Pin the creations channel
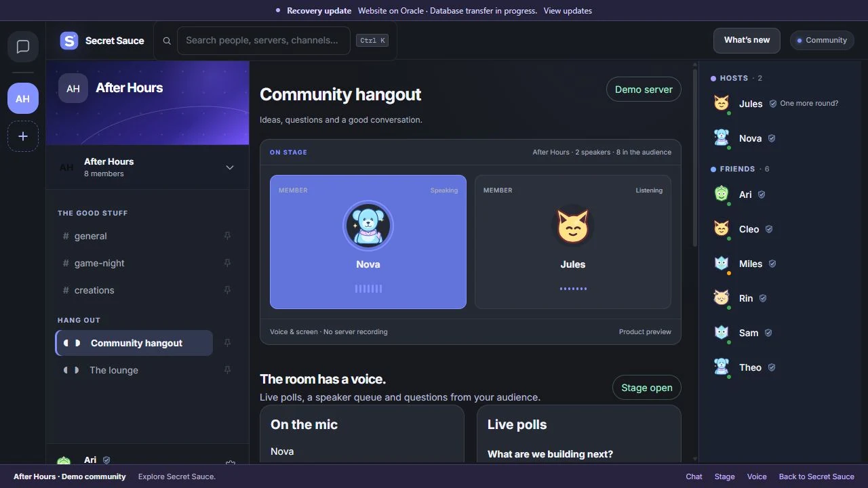The width and height of the screenshot is (868, 488). 227,290
